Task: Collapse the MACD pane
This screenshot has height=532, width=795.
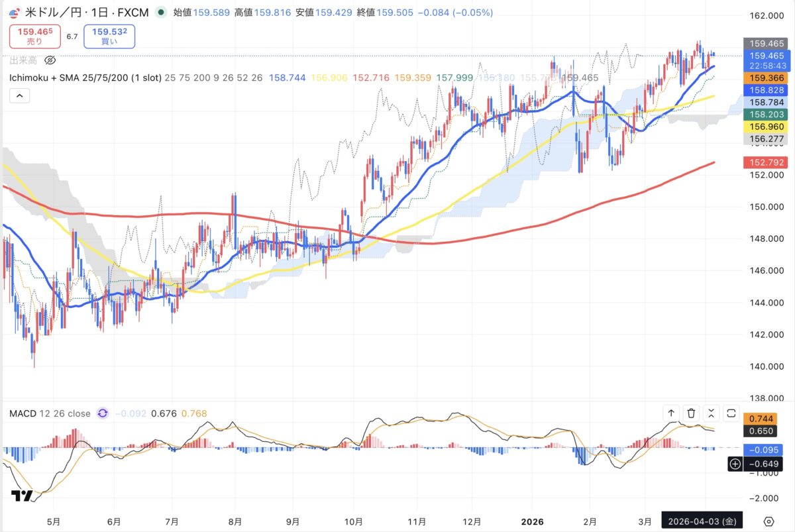Action: [x=711, y=413]
